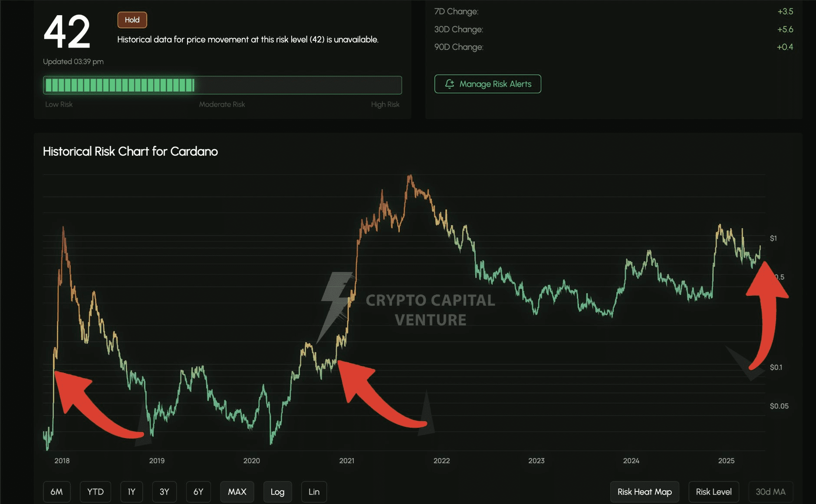Choose the 6Y time range

click(x=198, y=491)
